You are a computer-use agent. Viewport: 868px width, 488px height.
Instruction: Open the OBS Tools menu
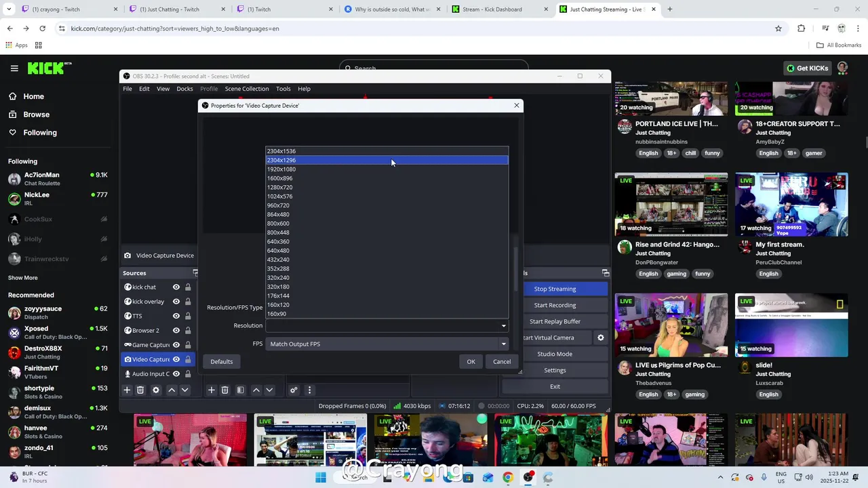[283, 89]
